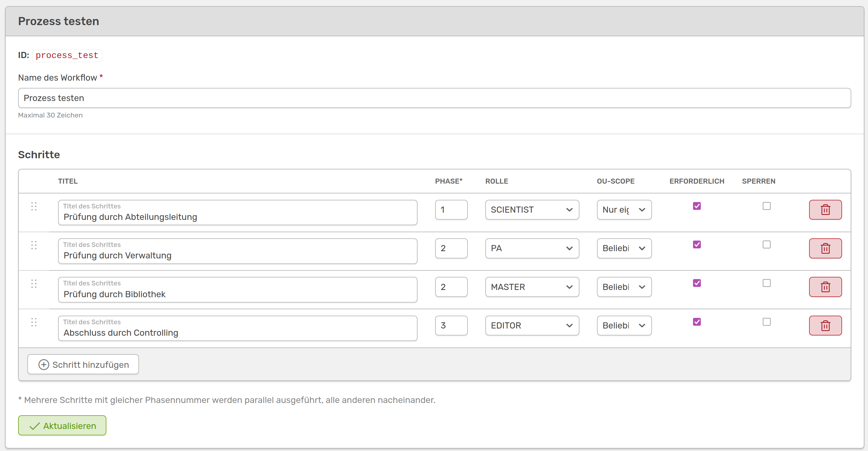Delete the Prüfung durch Abteilungsleitung step
The width and height of the screenshot is (868, 451).
click(825, 210)
